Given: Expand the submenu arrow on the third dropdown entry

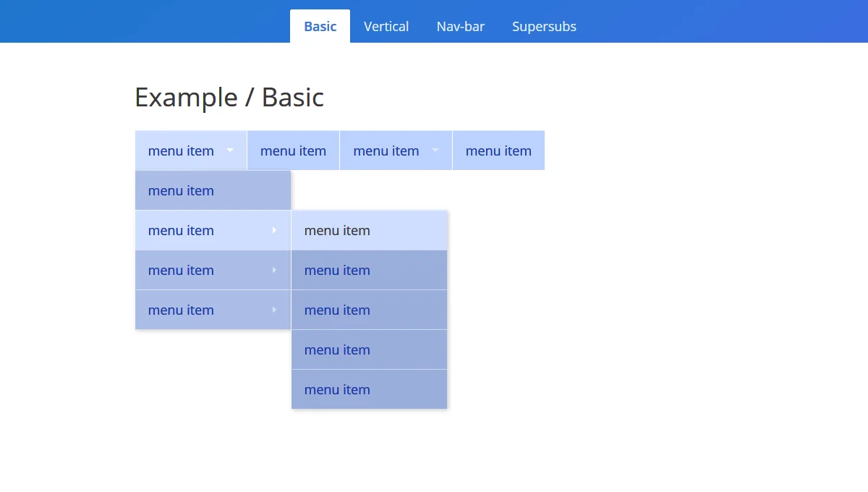Looking at the screenshot, I should tap(273, 270).
